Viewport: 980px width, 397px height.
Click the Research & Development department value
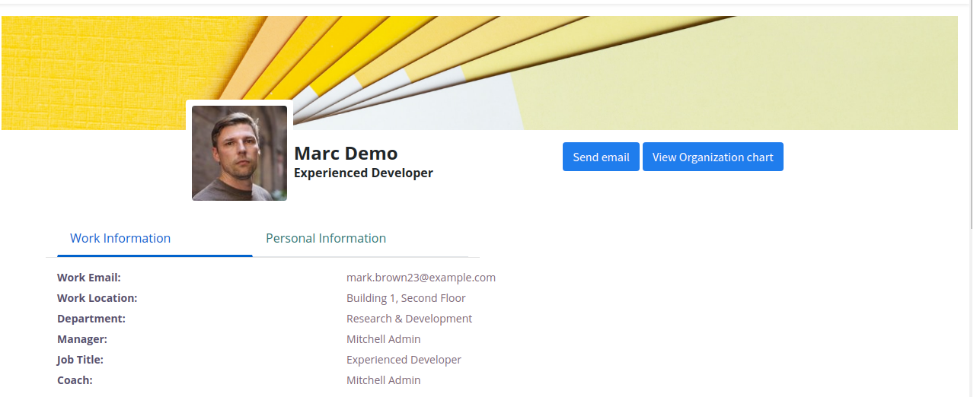tap(409, 319)
